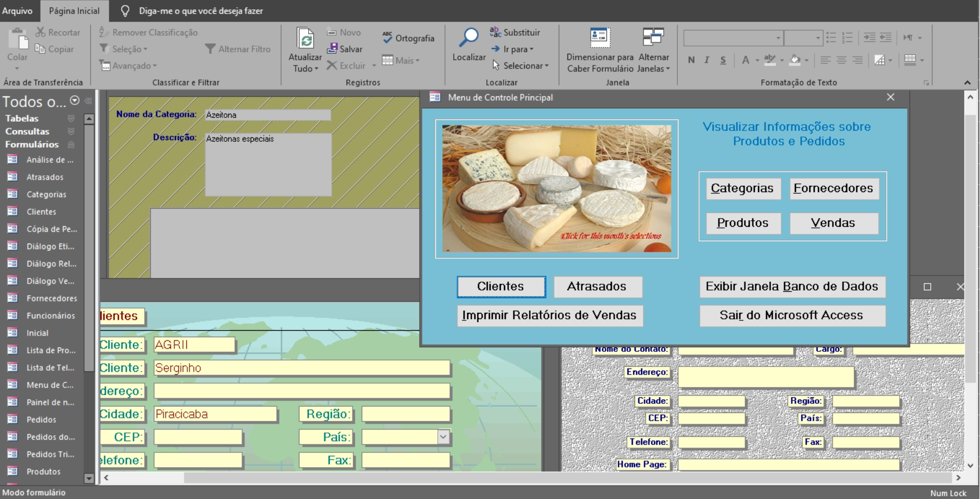Viewport: 980px width, 499px height.
Task: Open the Categorias form in navigation pane
Action: 47,194
